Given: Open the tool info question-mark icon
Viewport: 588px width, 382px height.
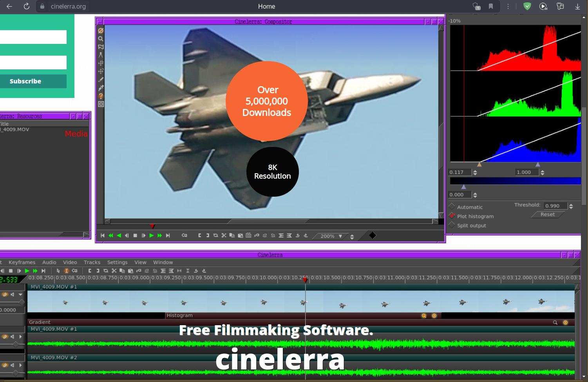Looking at the screenshot, I should coord(101,96).
